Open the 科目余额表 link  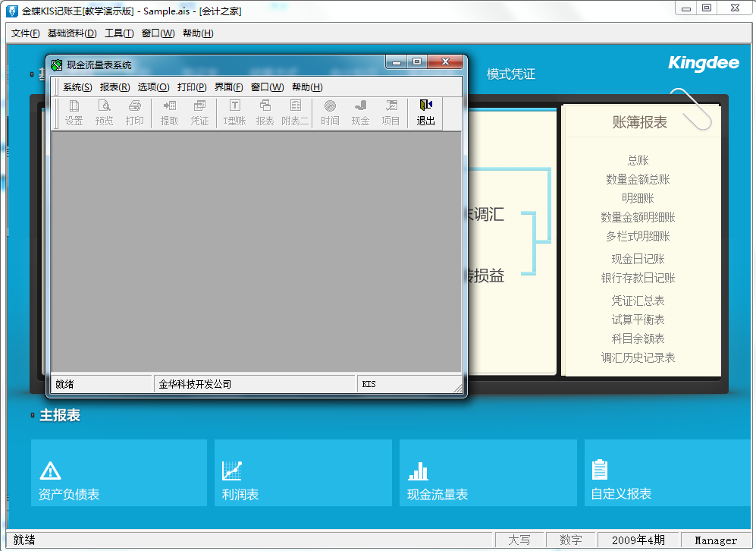tap(638, 338)
